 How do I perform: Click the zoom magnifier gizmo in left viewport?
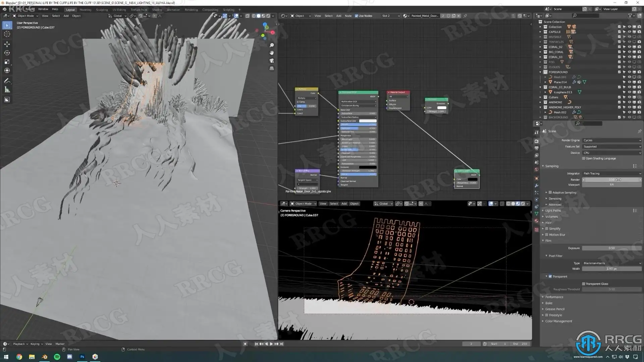[272, 45]
